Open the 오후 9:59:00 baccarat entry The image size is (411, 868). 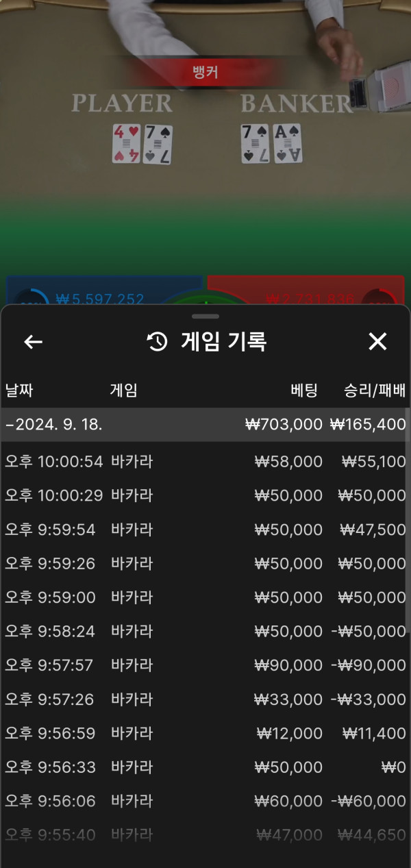(206, 597)
